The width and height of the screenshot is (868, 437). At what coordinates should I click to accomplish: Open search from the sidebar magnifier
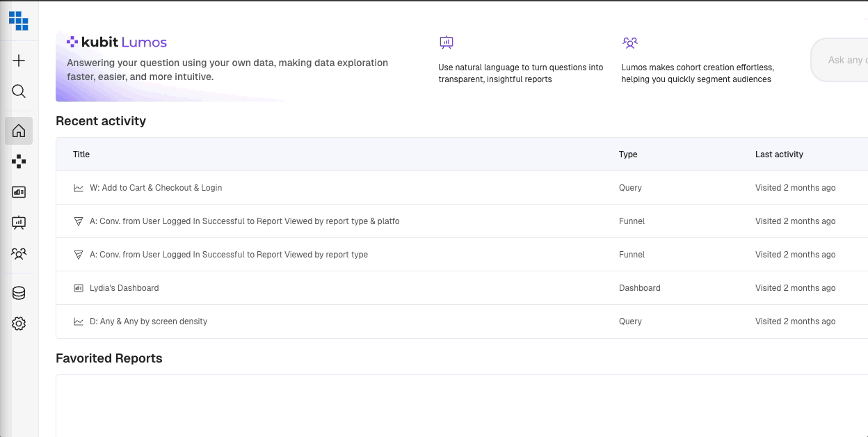pyautogui.click(x=19, y=91)
